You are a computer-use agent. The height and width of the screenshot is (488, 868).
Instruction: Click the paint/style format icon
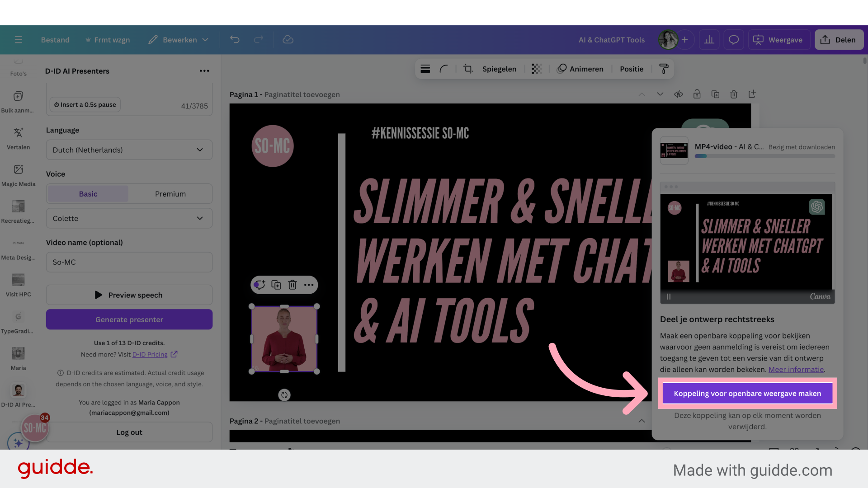[664, 69]
